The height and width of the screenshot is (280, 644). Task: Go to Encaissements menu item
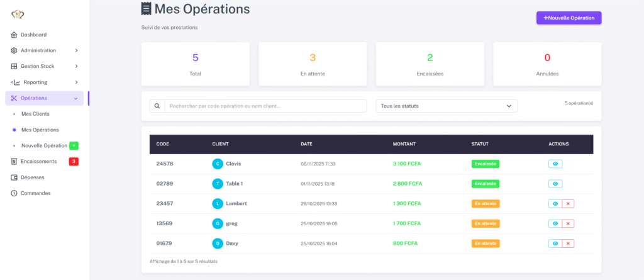point(38,162)
